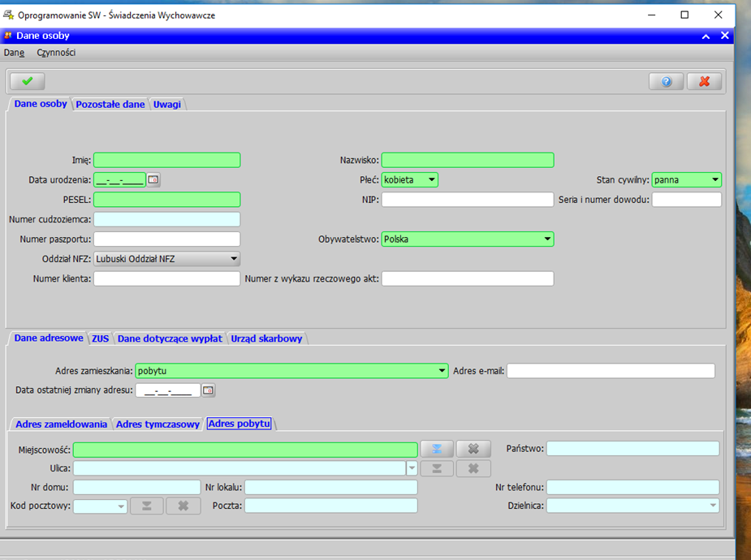Focus the Seria i numer dowodu field

pyautogui.click(x=687, y=200)
